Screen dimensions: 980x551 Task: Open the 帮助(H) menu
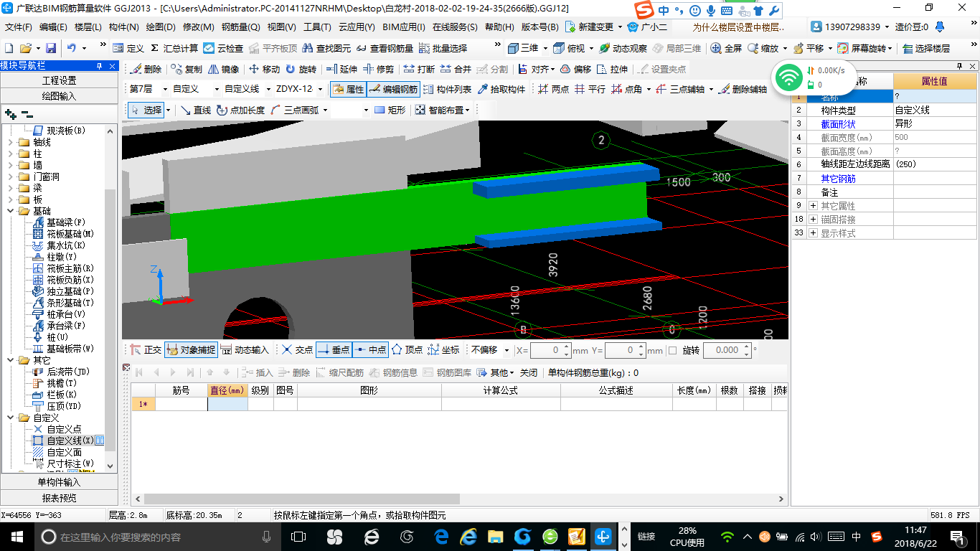pos(499,27)
